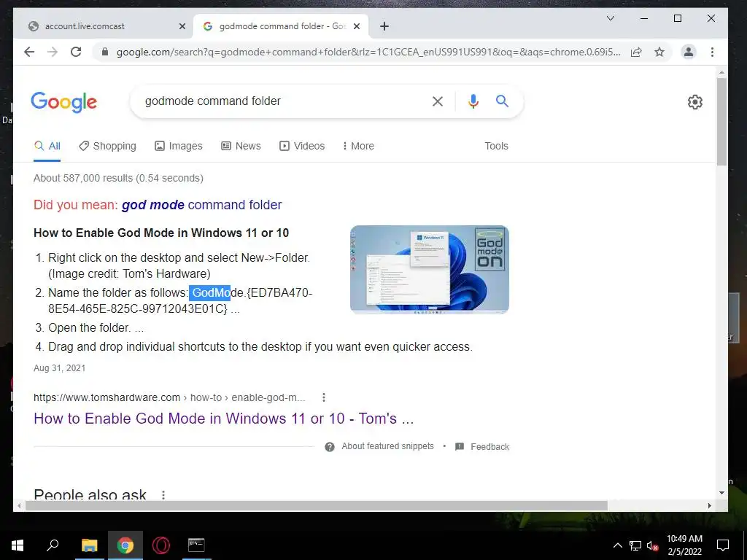Open Command Prompt from taskbar
Screen dimensions: 747x560
point(196,545)
